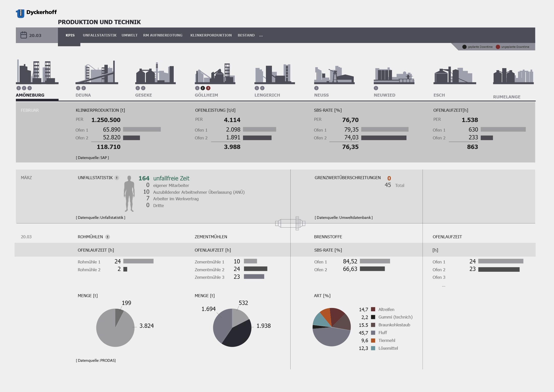Click the 20.03 date selector

pyautogui.click(x=37, y=35)
